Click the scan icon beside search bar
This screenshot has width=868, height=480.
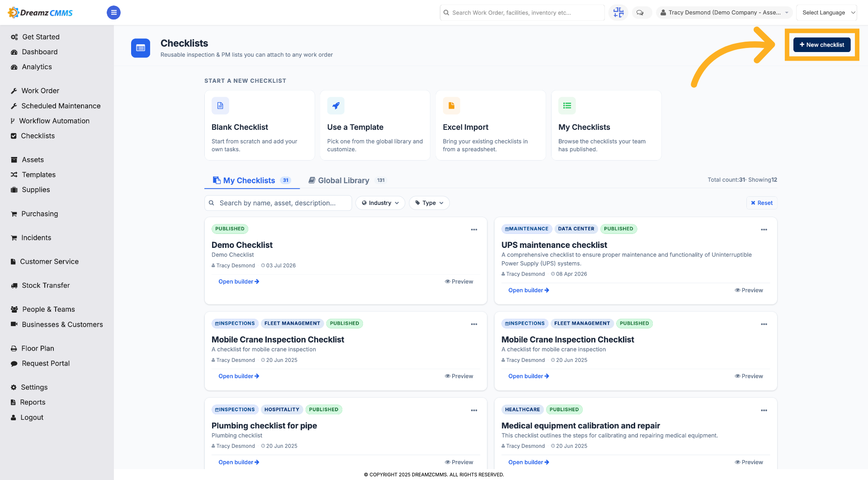tap(618, 13)
